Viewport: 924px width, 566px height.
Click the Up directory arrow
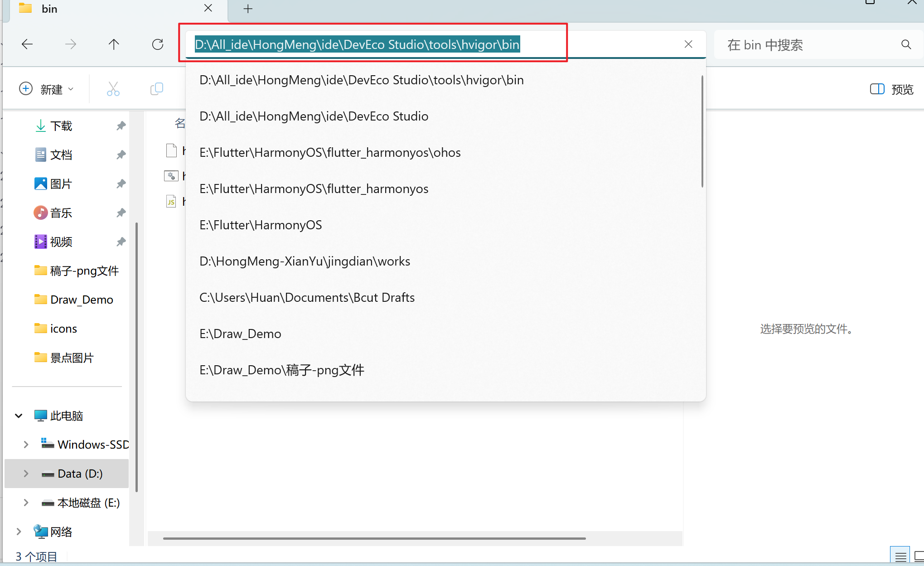click(x=114, y=44)
